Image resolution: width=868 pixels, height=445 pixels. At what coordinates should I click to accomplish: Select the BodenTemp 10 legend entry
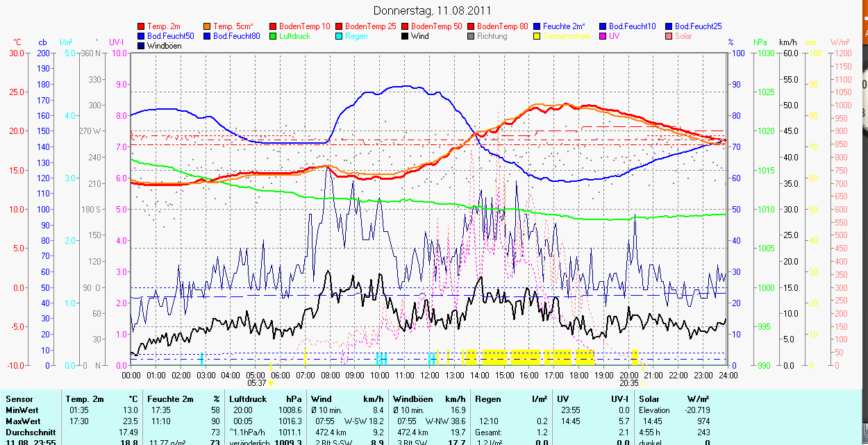pos(299,26)
